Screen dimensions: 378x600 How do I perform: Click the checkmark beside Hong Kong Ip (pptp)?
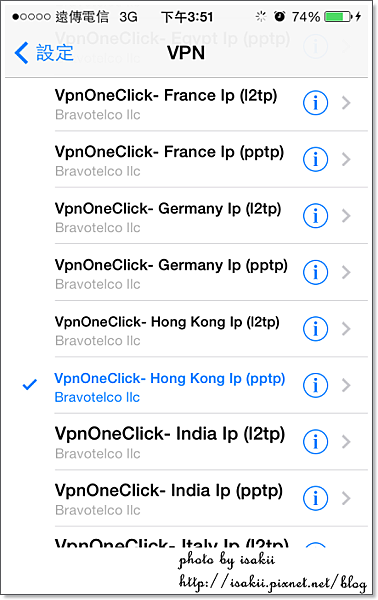click(30, 384)
